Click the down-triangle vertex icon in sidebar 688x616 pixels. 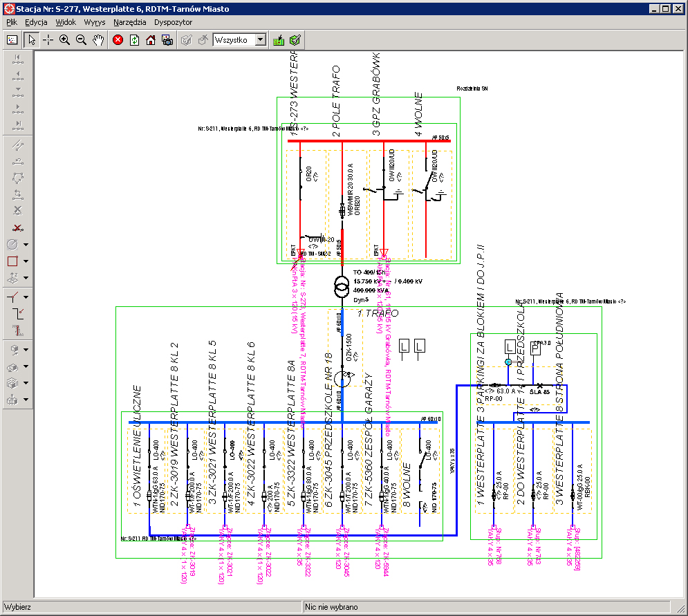17,93
